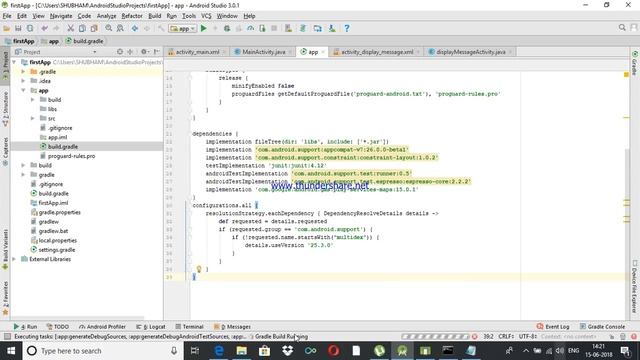Click the UTF-8 encoding indicator
Viewport: 640px width, 360px height.
click(528, 337)
